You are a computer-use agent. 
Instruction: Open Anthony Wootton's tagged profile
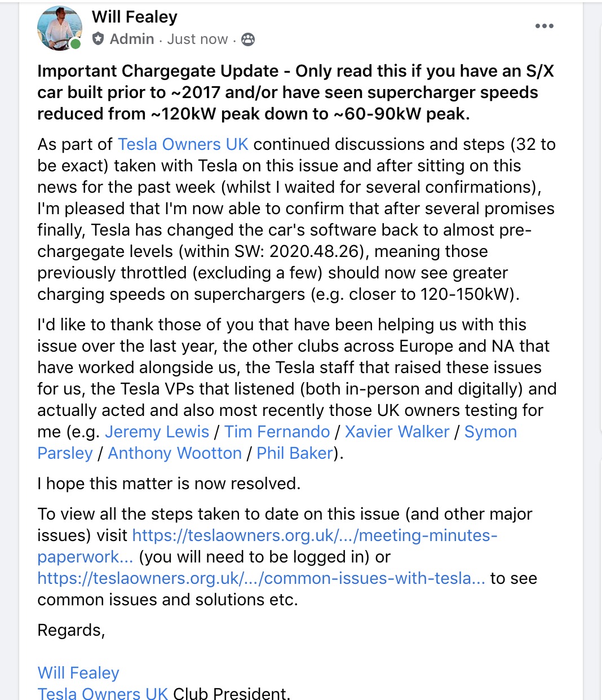[175, 453]
